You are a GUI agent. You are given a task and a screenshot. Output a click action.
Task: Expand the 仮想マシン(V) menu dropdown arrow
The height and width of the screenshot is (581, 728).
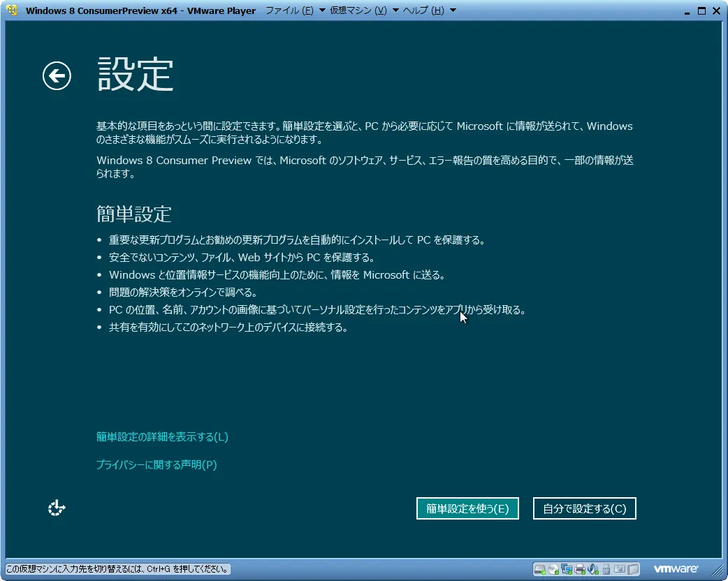click(x=395, y=11)
